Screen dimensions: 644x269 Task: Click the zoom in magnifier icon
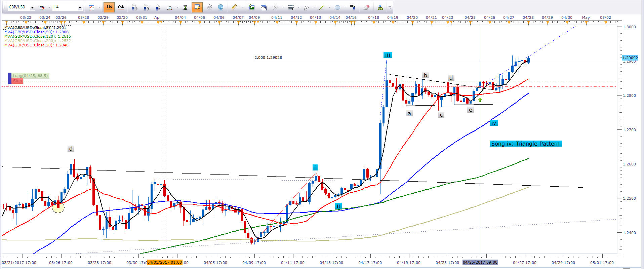[x=134, y=7]
